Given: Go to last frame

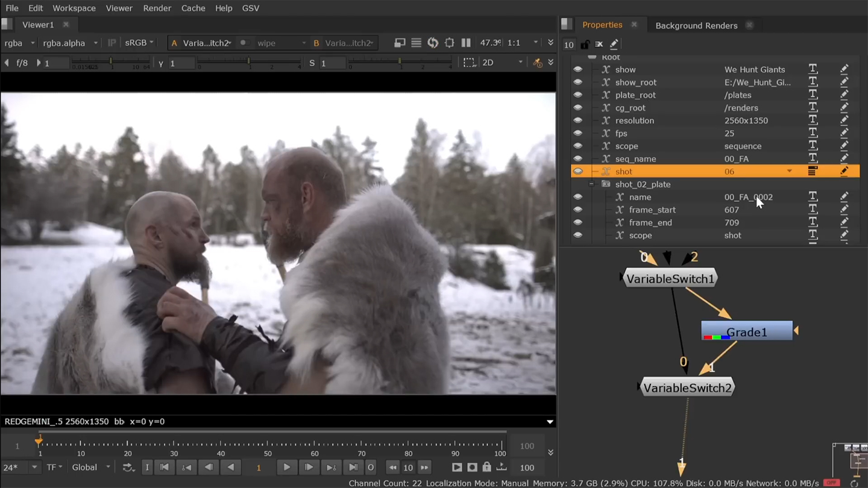Looking at the screenshot, I should [353, 468].
